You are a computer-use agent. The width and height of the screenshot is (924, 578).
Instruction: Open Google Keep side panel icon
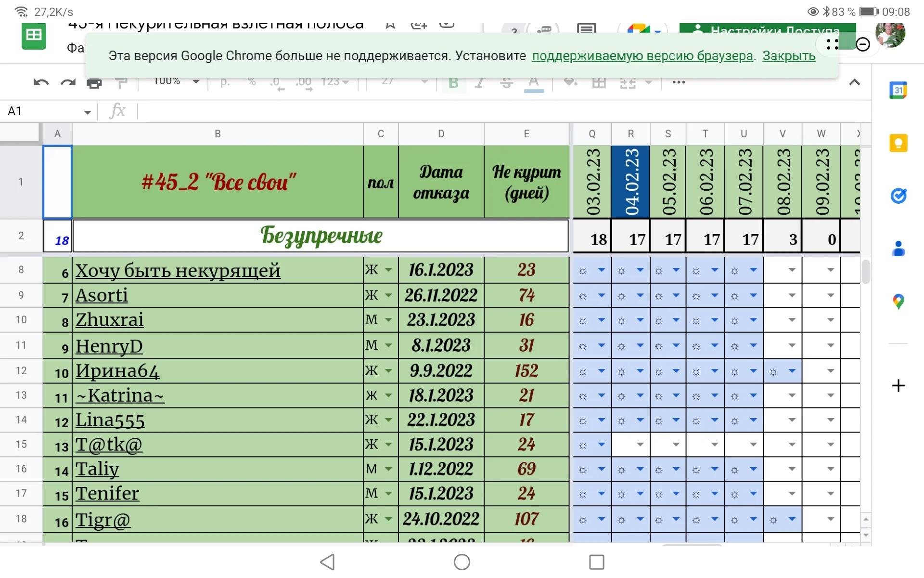pos(898,143)
